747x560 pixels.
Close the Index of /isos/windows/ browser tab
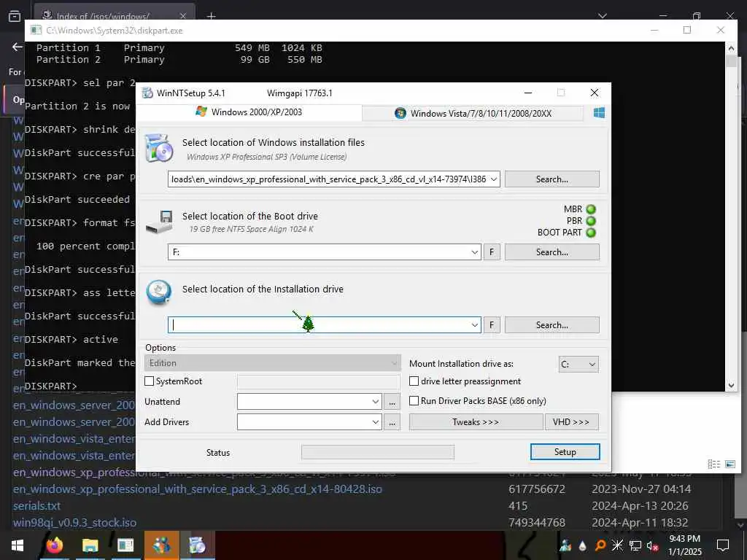[x=183, y=16]
